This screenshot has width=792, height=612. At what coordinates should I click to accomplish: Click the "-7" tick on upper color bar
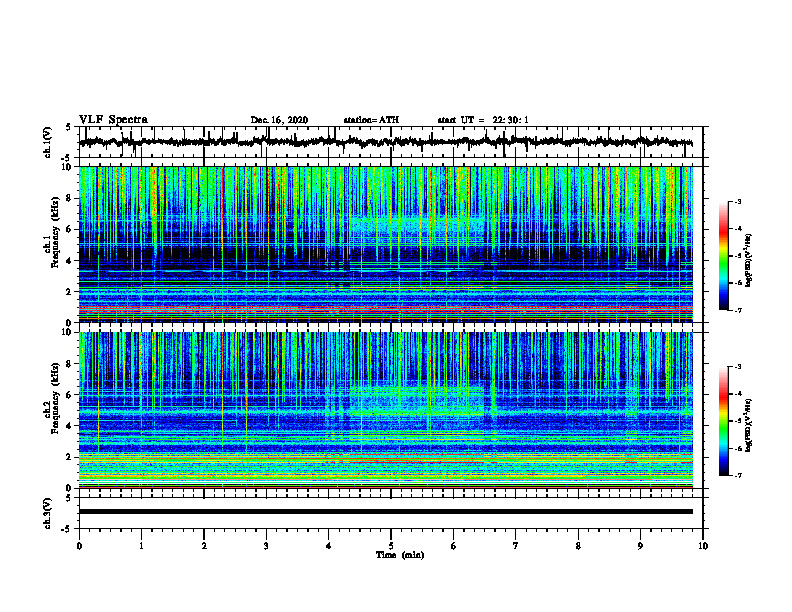coord(737,310)
